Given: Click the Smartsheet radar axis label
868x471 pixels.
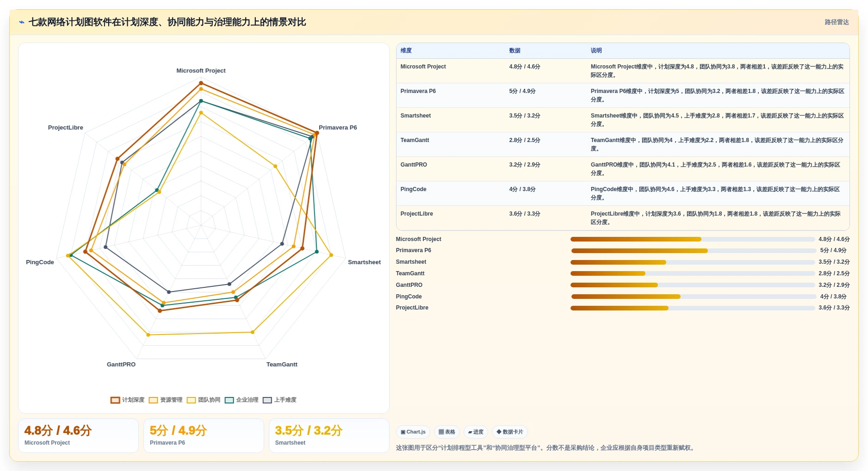Looking at the screenshot, I should (364, 262).
